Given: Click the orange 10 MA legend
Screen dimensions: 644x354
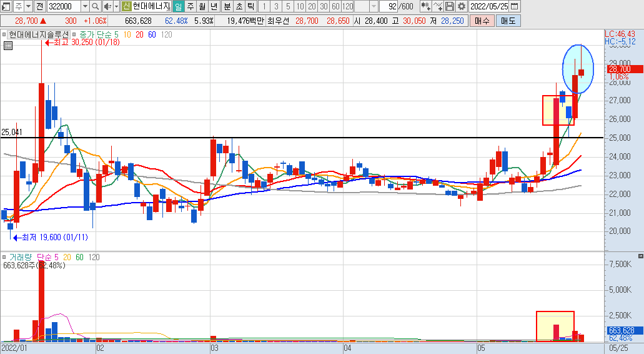Looking at the screenshot, I should click(127, 35).
